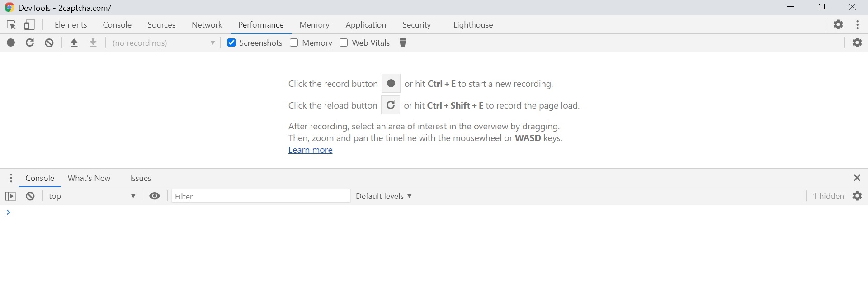
Task: Switch to the Network tab
Action: pos(207,25)
